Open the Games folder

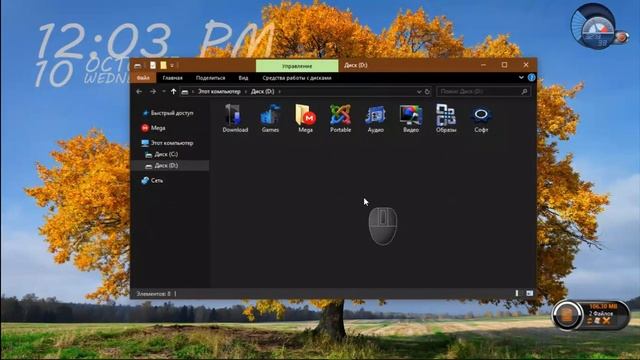click(270, 118)
